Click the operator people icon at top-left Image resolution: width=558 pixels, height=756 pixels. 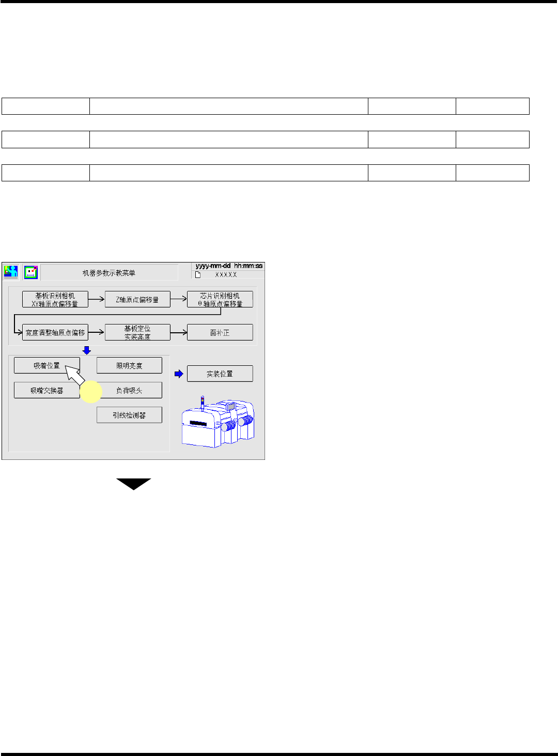(11, 272)
